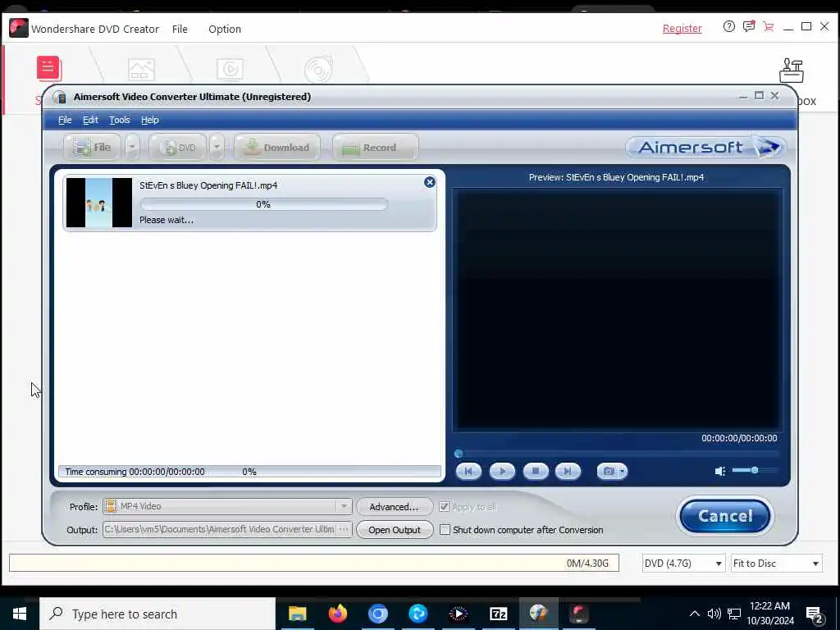The image size is (840, 630).
Task: Click the Wondershare feedback chat icon
Action: coord(749,26)
